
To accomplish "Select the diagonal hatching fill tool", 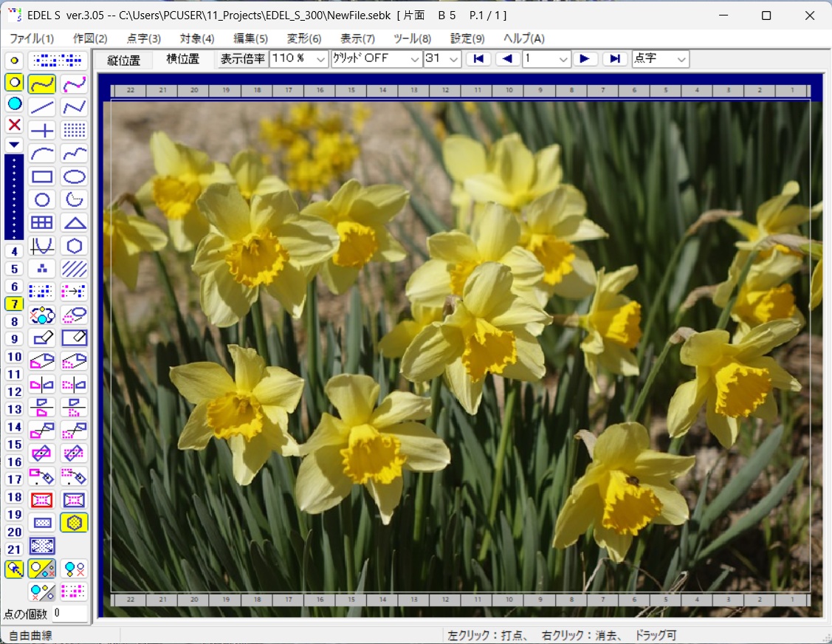I will click(x=74, y=268).
